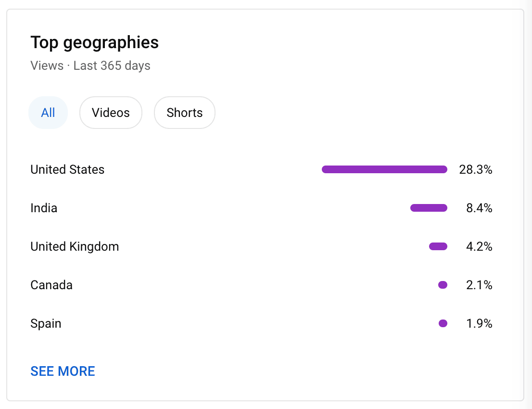Click the Spain purple dot

(443, 323)
